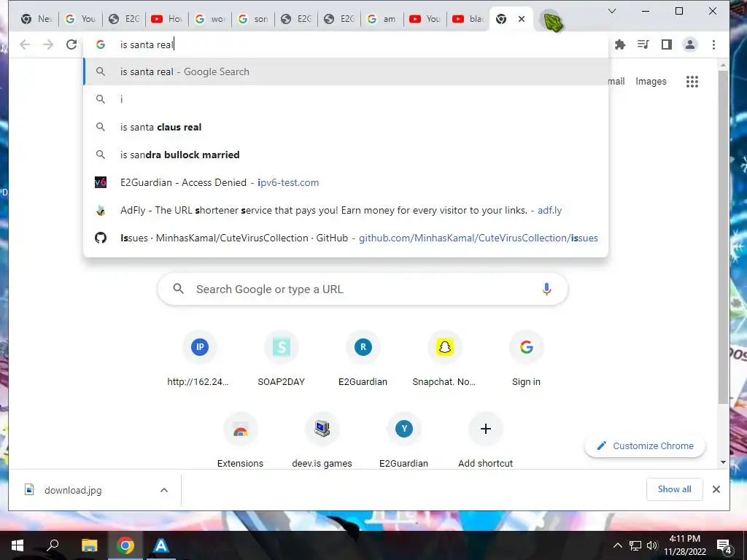Start voice search with the microphone

point(546,289)
